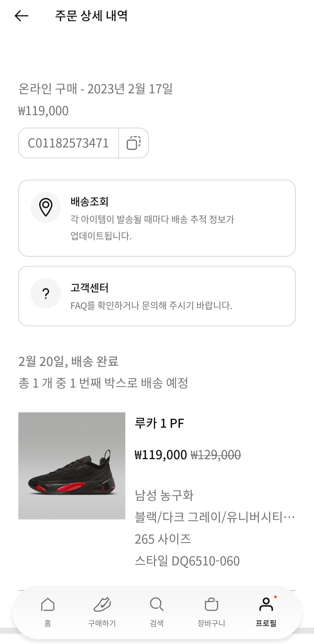Tap the 주문 상세 내역 page title
Viewport: 314px width, 644px height.
[91, 16]
